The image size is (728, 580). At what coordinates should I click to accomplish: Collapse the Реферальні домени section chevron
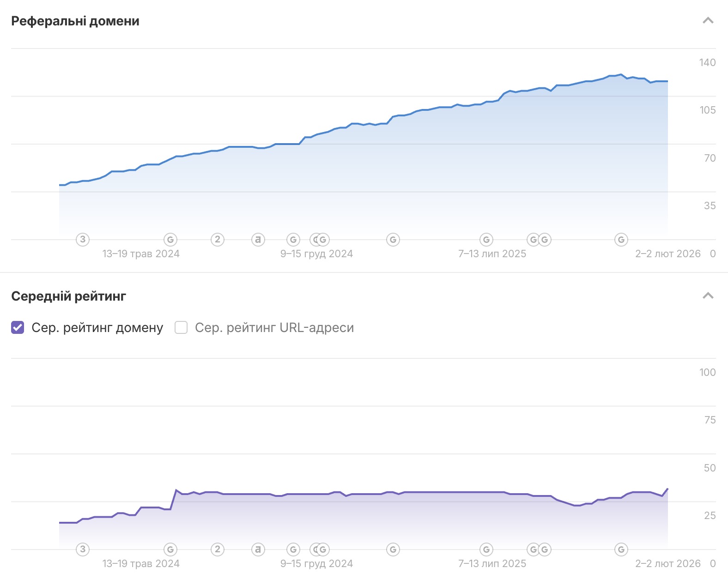click(x=708, y=21)
